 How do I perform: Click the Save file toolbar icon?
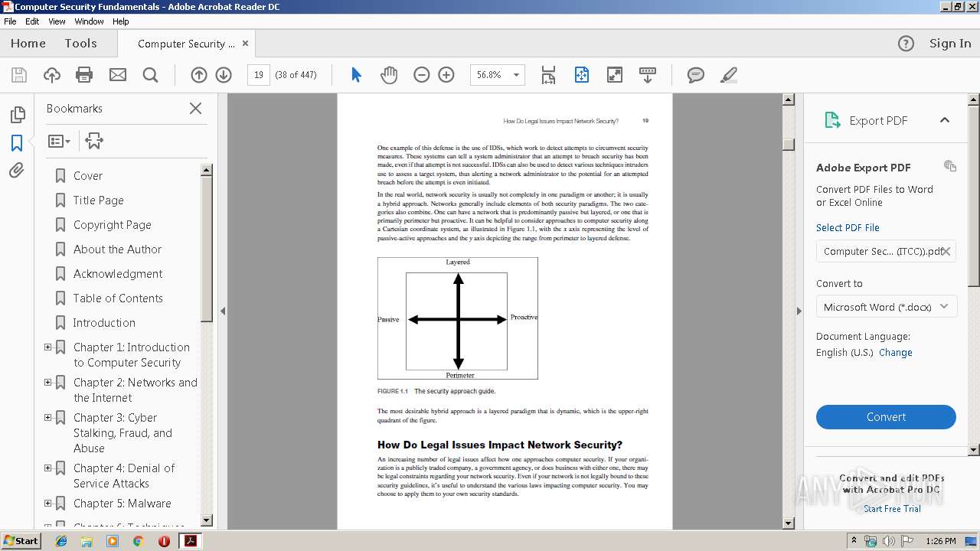pyautogui.click(x=19, y=75)
